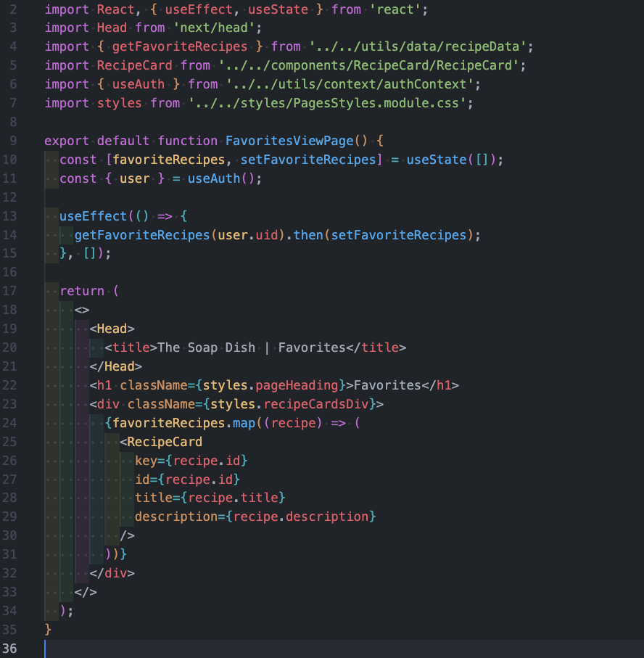644x658 pixels.
Task: Click useEffect on line 13
Action: (93, 216)
